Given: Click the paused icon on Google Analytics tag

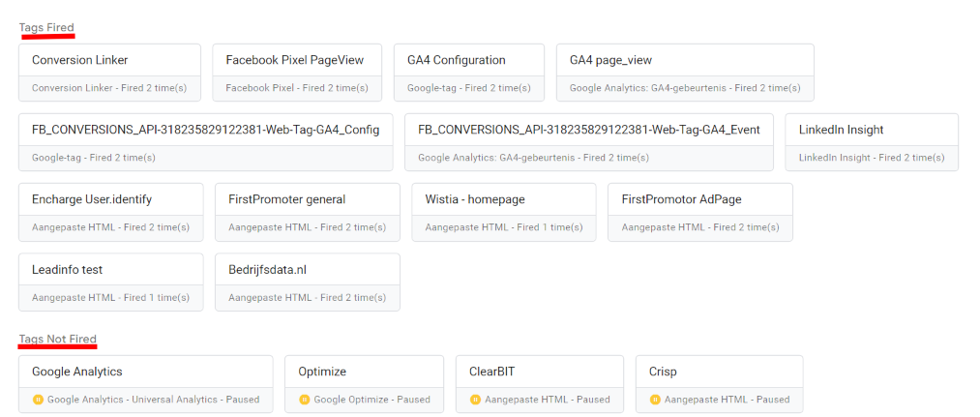Looking at the screenshot, I should coord(39,399).
